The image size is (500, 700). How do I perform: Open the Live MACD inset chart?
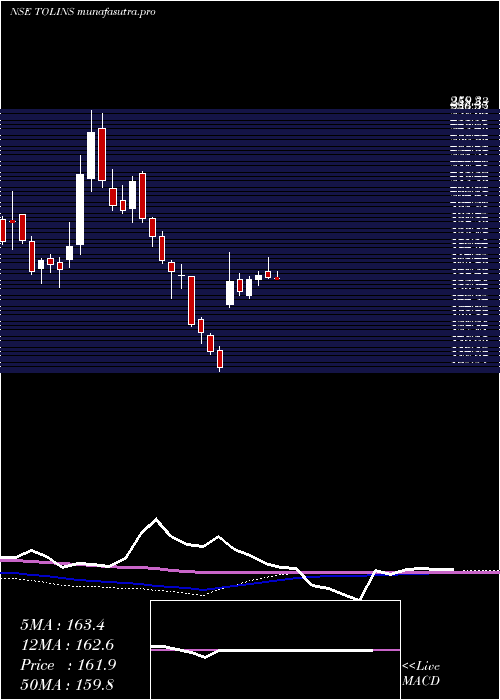point(275,650)
